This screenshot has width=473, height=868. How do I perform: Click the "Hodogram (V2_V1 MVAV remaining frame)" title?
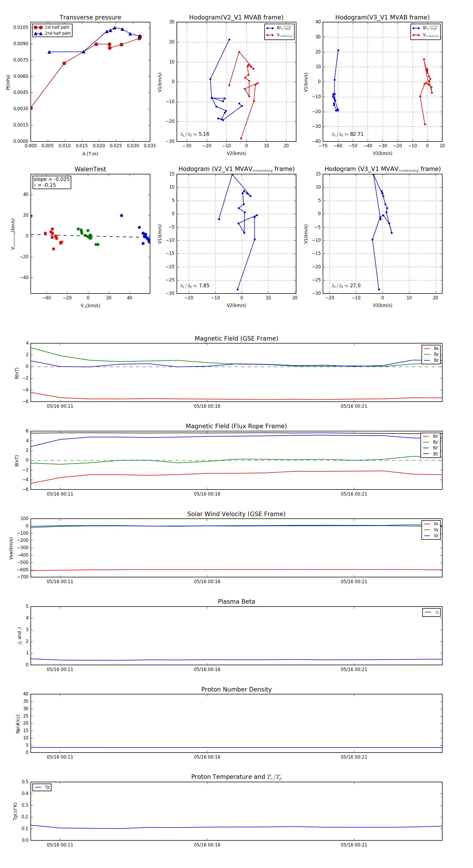(236, 169)
